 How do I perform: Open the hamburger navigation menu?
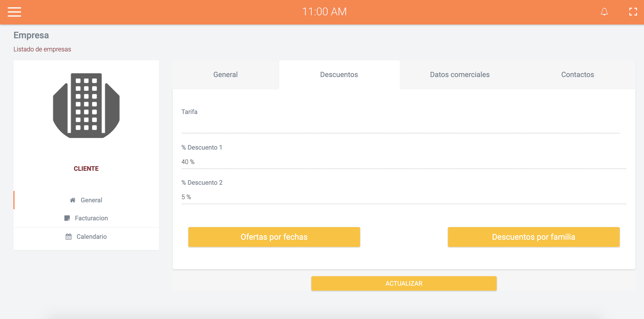(x=14, y=12)
